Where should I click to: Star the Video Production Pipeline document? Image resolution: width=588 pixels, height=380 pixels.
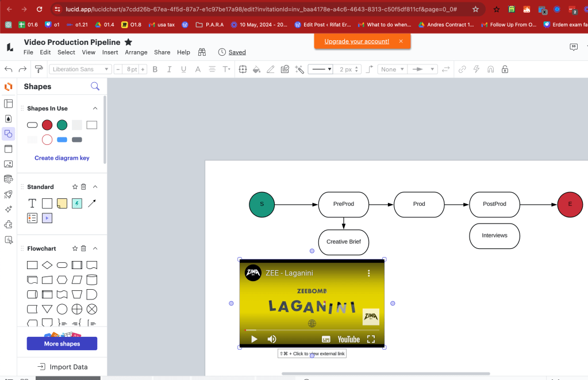(x=128, y=42)
